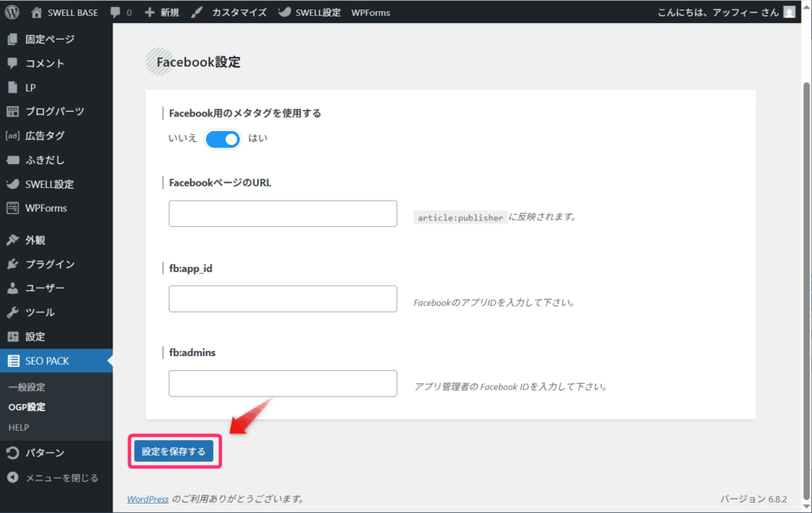Click the こんにちは、アッフィー さん account link
This screenshot has height=513, width=812.
point(718,13)
